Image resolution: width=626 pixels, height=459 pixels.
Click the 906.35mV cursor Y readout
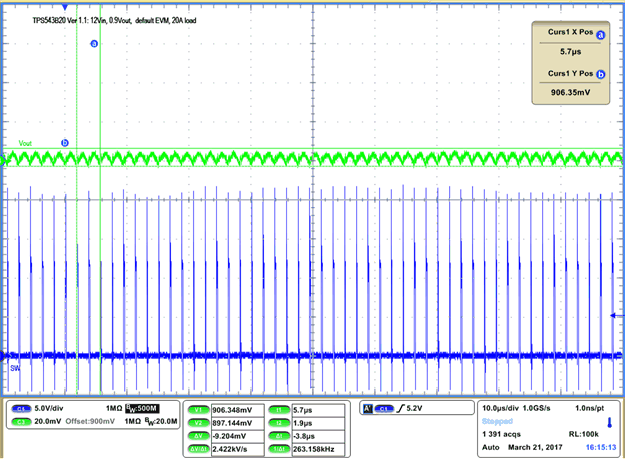pos(571,93)
